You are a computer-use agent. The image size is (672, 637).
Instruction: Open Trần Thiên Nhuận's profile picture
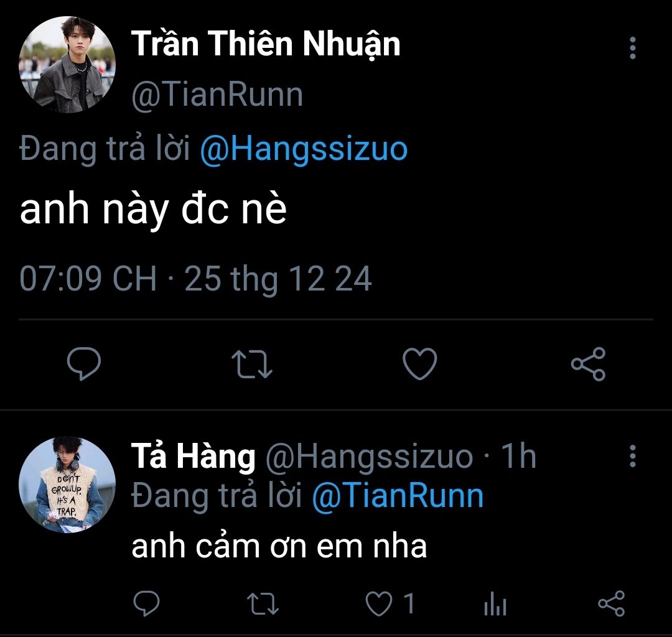click(67, 65)
